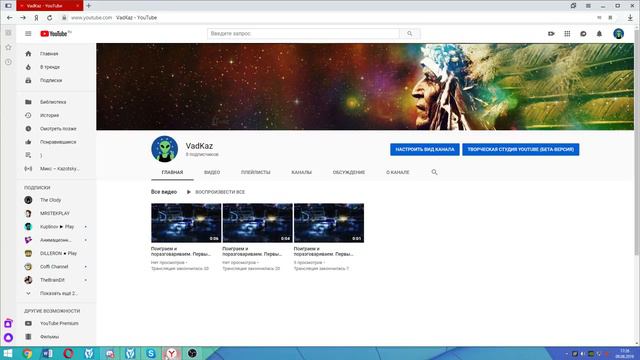This screenshot has width=640, height=360.
Task: Open Alice assistant purple circle icon
Action: (8, 338)
